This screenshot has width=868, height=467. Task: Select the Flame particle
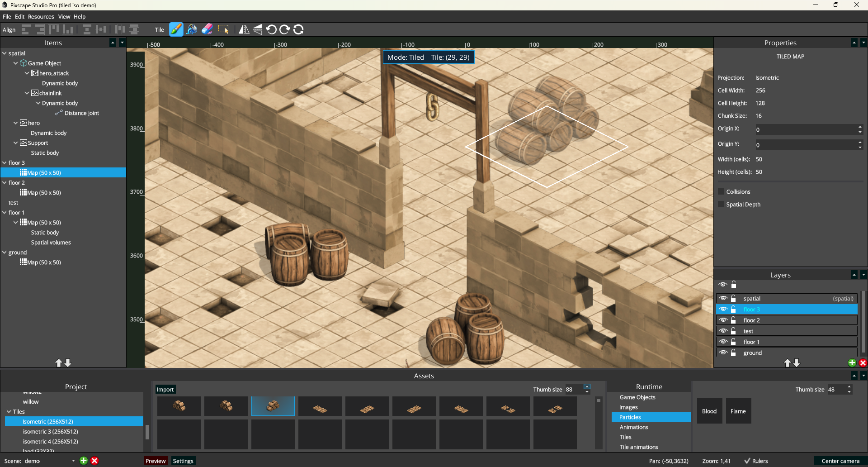click(x=738, y=411)
